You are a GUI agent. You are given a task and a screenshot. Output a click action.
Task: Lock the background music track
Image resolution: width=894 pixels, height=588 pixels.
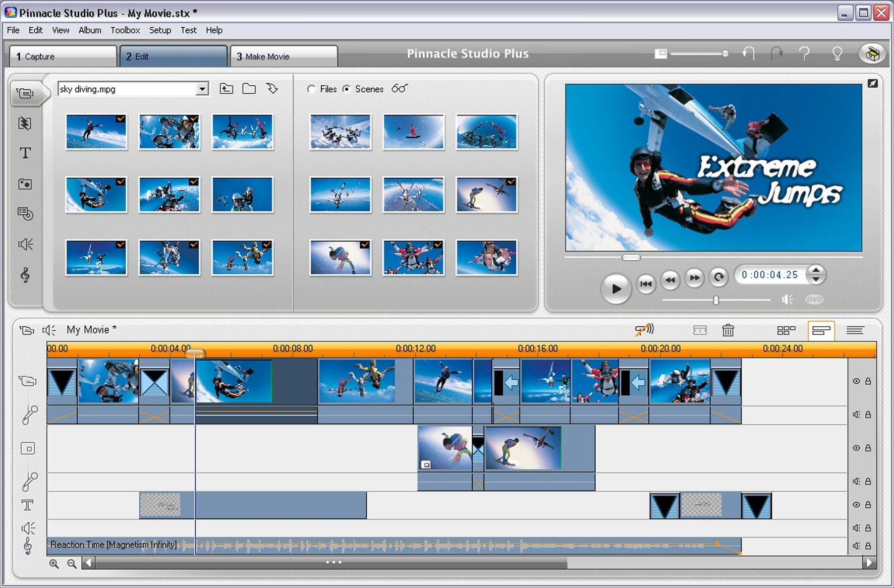tap(868, 546)
